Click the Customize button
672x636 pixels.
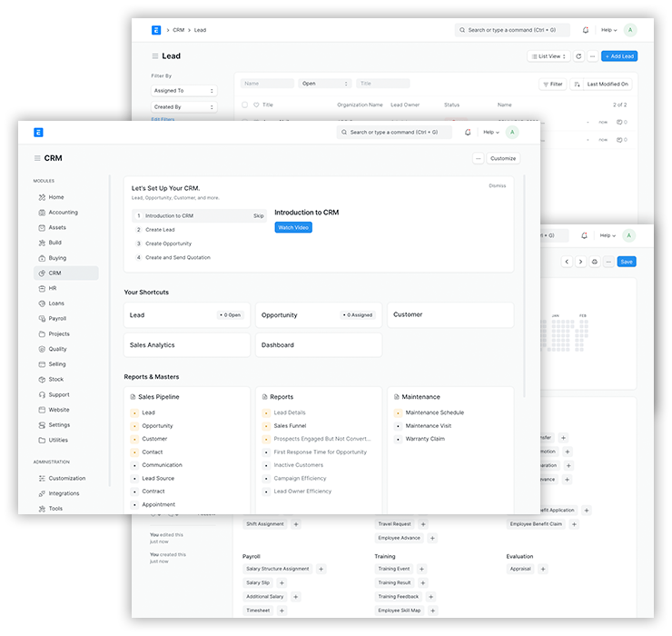(x=503, y=158)
